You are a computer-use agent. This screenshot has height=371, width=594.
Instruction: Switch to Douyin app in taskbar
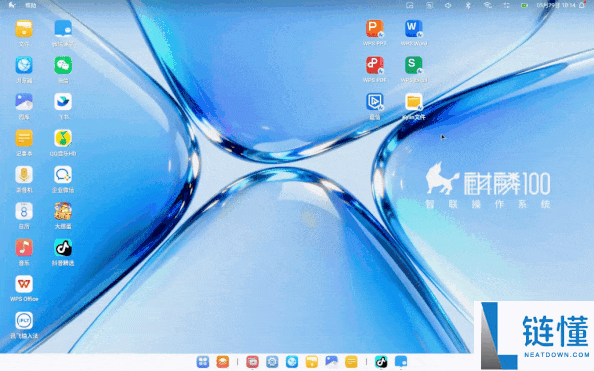point(381,362)
